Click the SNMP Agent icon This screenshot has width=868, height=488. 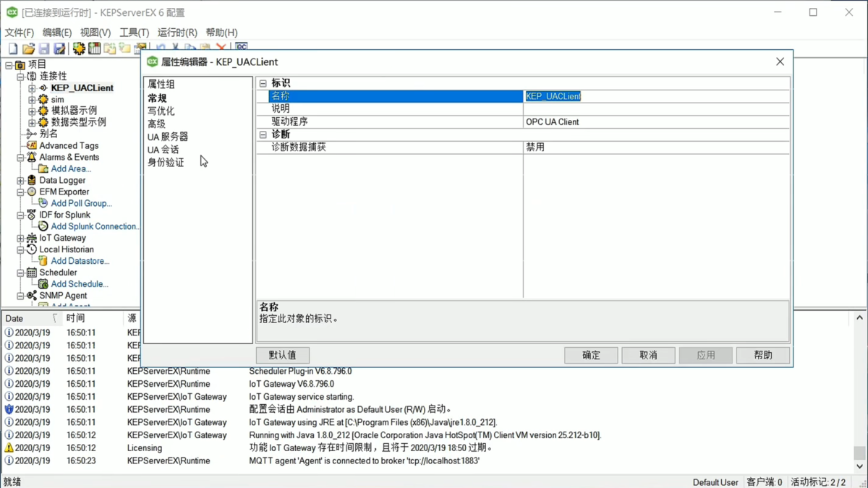tap(32, 296)
